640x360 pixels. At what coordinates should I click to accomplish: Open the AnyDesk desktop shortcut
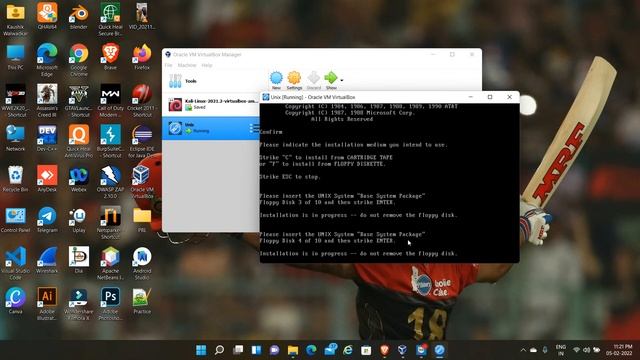coord(47,179)
